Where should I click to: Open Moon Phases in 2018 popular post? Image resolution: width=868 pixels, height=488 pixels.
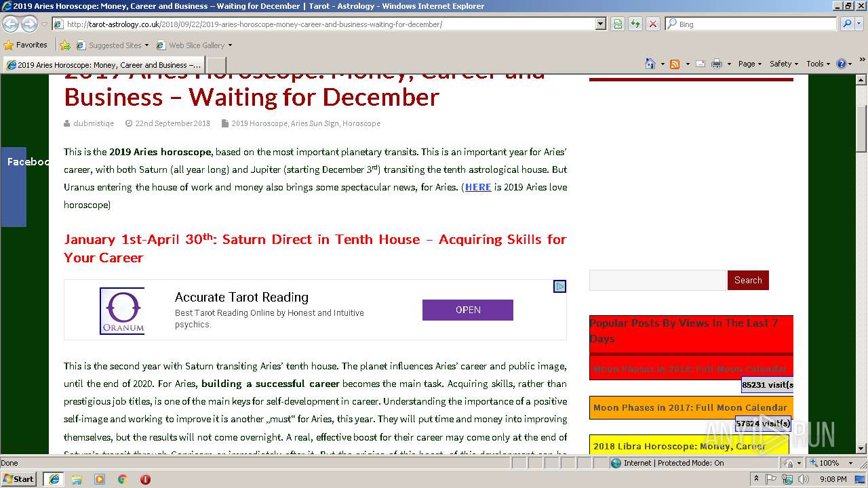coord(690,369)
